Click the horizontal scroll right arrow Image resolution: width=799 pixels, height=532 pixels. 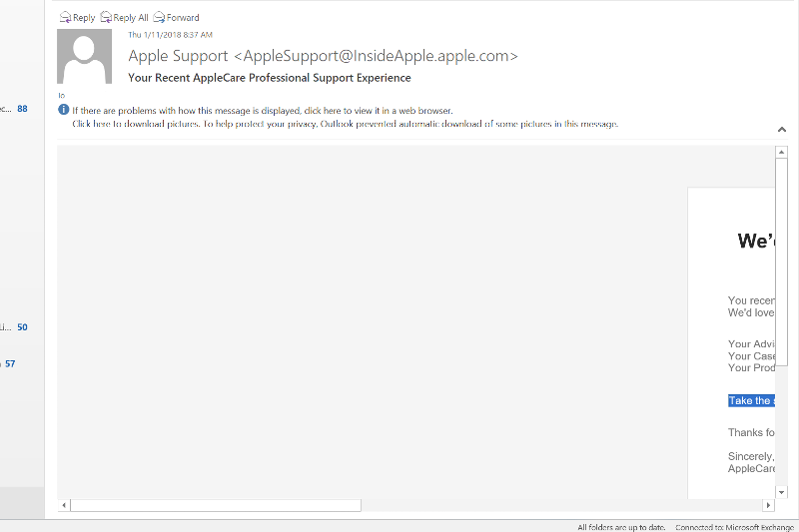[x=768, y=505]
